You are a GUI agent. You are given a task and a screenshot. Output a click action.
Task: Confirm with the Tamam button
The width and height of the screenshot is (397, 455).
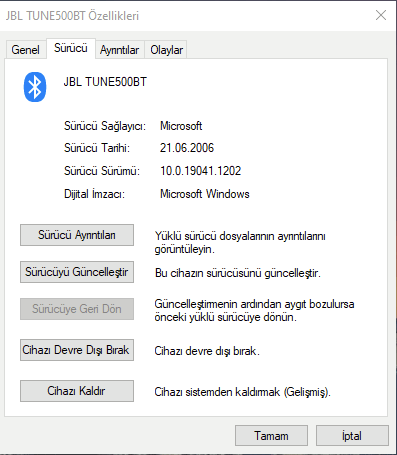click(271, 436)
